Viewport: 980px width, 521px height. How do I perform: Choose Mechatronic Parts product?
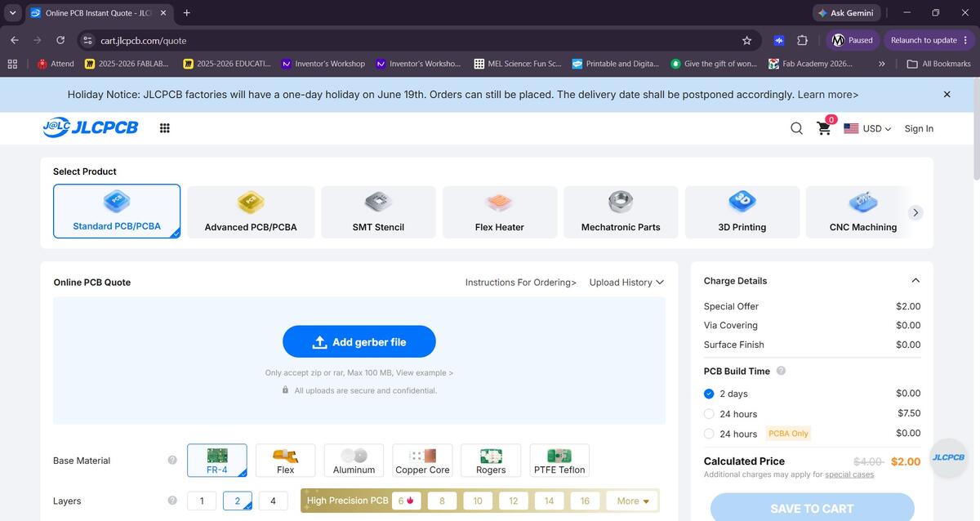tap(621, 212)
